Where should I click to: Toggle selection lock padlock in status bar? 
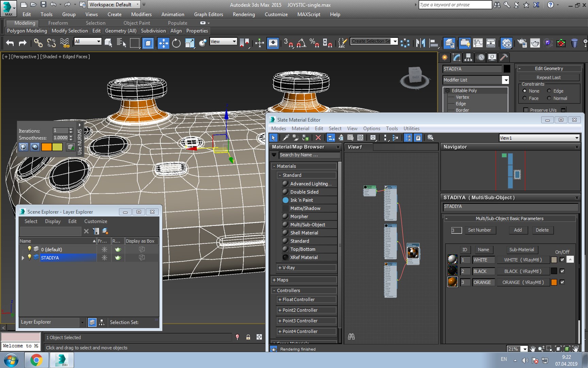pyautogui.click(x=248, y=337)
